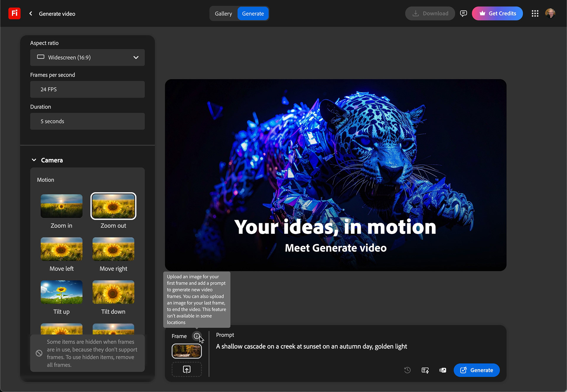Select the Tilt up motion thumbnail
This screenshot has height=392, width=567.
[x=61, y=292]
